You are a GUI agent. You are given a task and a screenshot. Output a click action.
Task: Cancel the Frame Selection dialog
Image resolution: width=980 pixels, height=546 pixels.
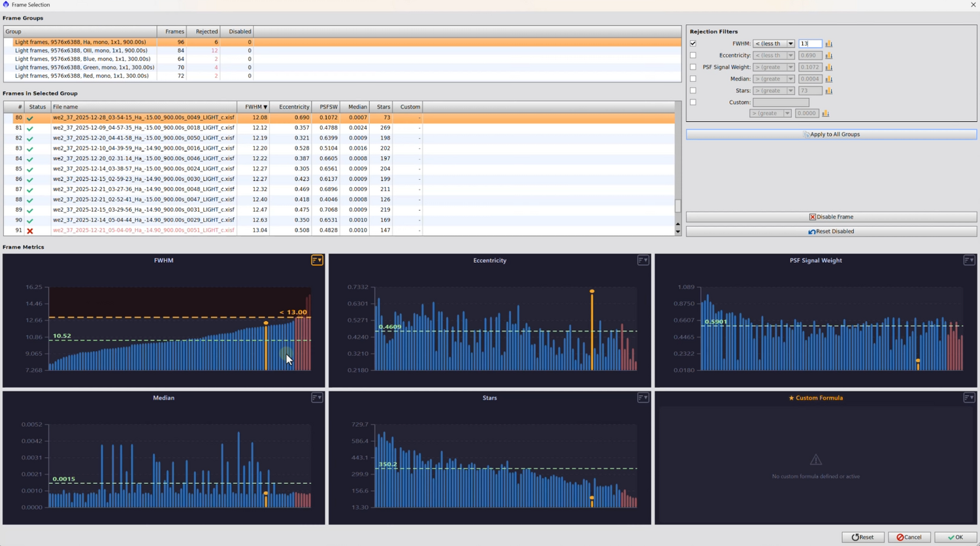909,537
